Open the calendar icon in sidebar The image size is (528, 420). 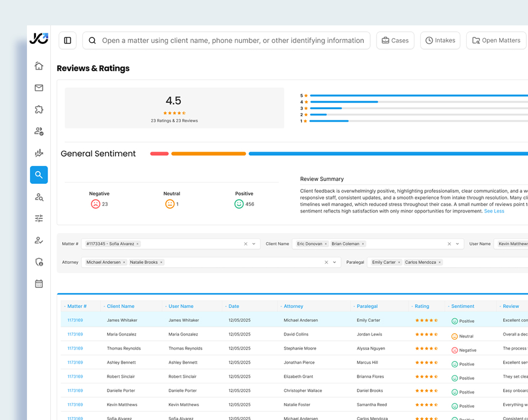coord(39,284)
